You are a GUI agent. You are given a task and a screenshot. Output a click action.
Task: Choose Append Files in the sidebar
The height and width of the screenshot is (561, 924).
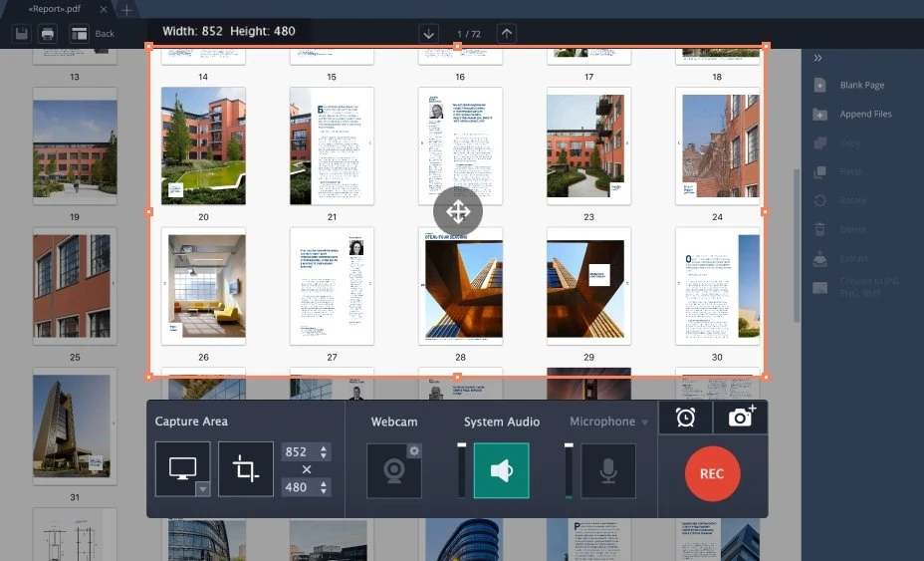(865, 115)
